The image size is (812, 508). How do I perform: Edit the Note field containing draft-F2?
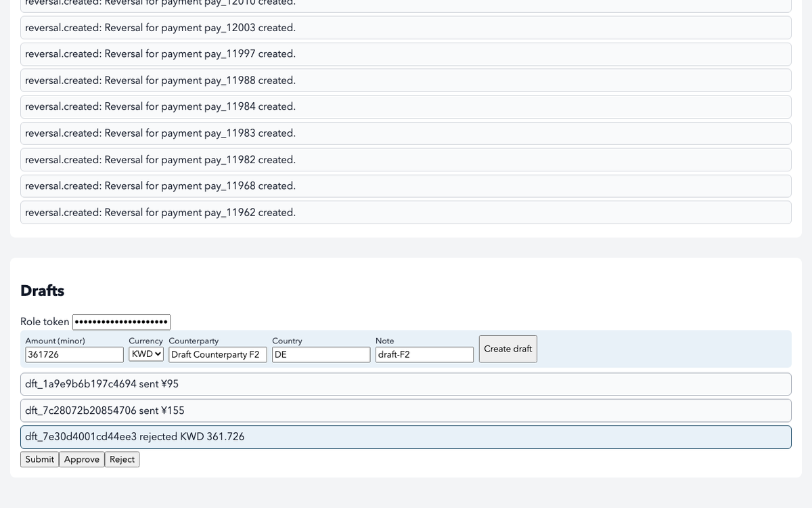click(x=425, y=354)
